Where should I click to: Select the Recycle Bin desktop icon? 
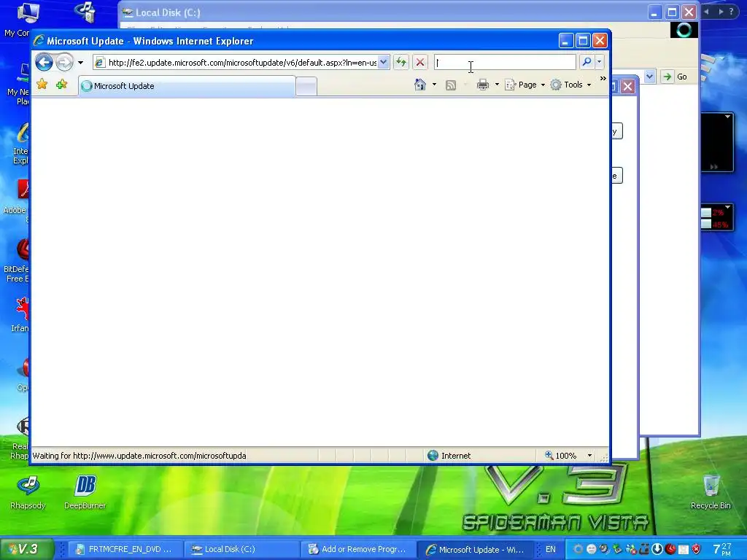tap(711, 492)
